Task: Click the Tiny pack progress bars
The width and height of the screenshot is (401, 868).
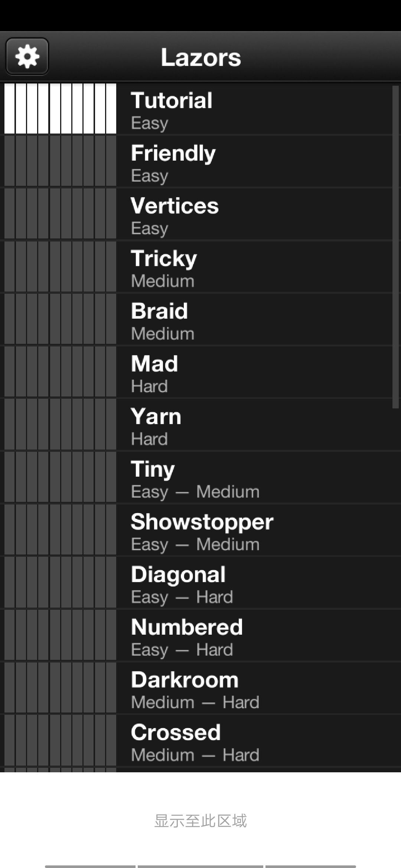Action: click(x=60, y=477)
